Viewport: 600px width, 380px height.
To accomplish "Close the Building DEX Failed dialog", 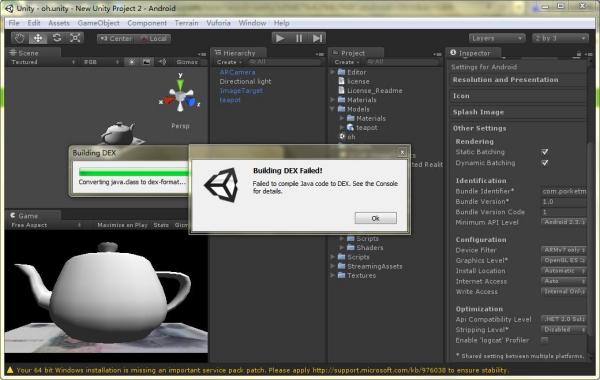I will click(402, 152).
